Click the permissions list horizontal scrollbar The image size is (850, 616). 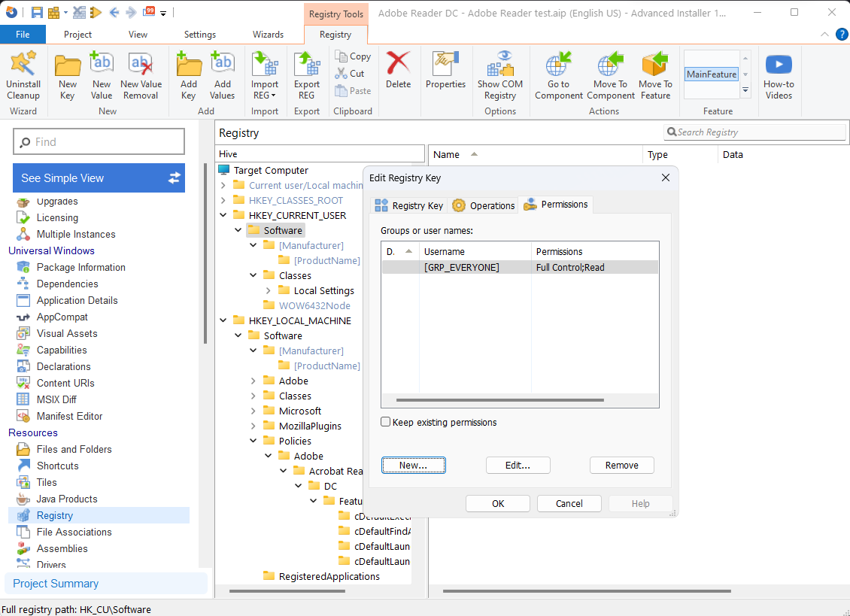click(x=499, y=400)
